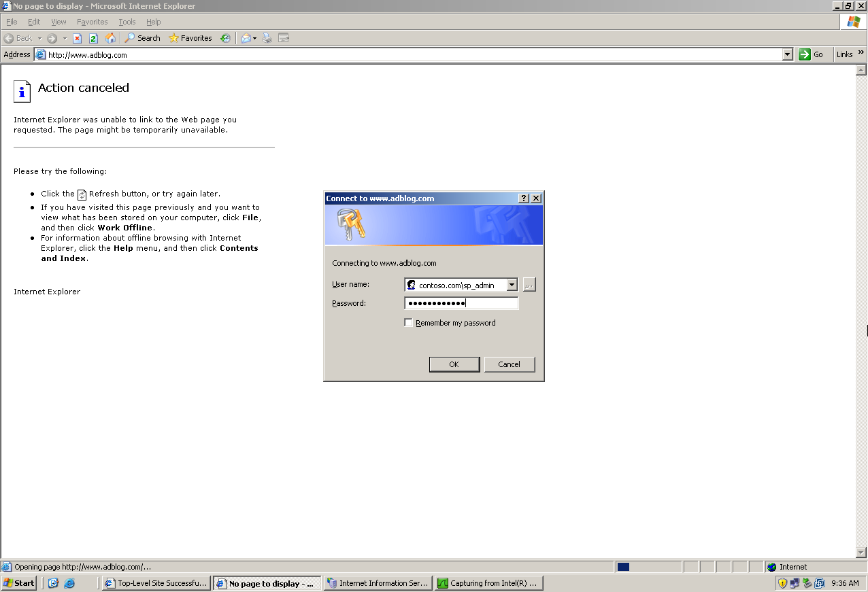Click the Stop loading icon
The height and width of the screenshot is (592, 868).
click(x=76, y=38)
